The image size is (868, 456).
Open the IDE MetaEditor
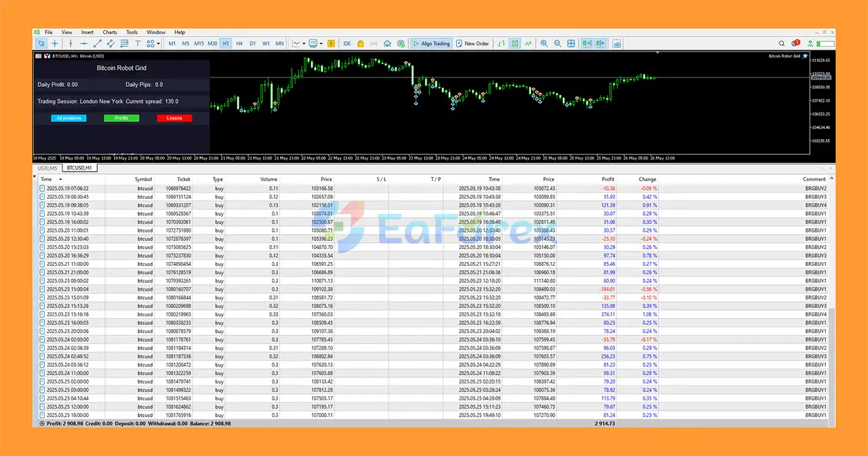[347, 43]
